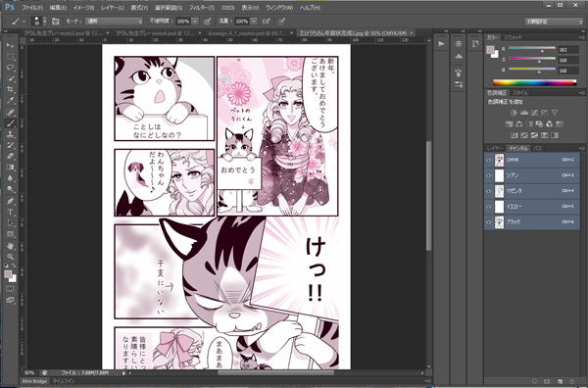The height and width of the screenshot is (388, 588).
Task: Select the Dodge tool
Action: 10,189
